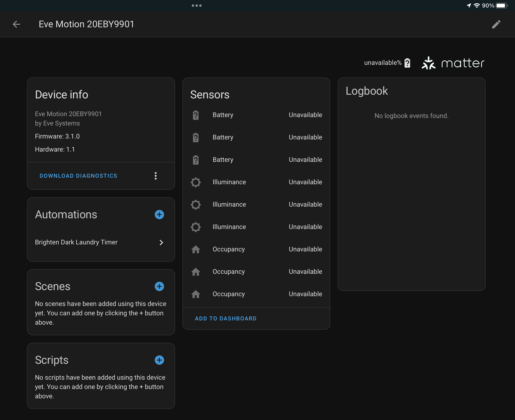515x420 pixels.
Task: Go back using the arrow icon
Action: point(17,24)
